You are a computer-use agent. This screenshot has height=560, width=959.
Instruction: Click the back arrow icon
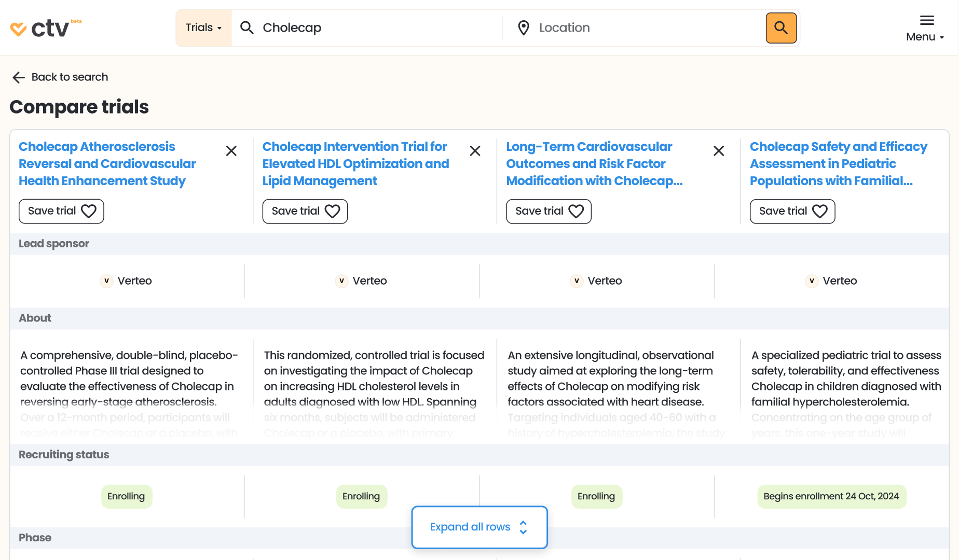coord(19,77)
